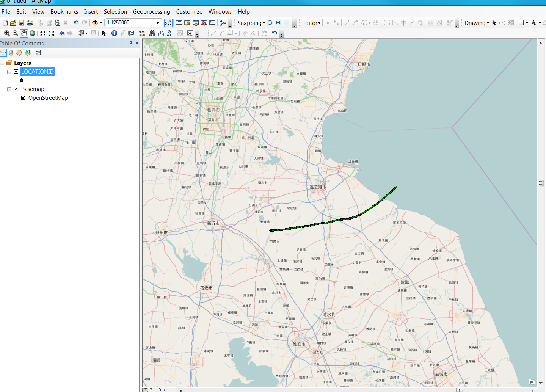Click the Drawing menu button
The image size is (546, 392).
pyautogui.click(x=476, y=23)
